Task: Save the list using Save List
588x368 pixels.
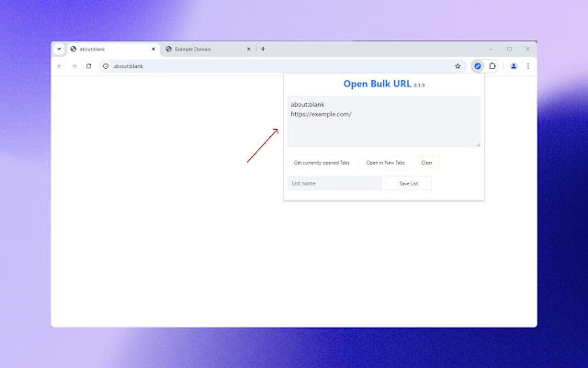Action: pos(408,183)
